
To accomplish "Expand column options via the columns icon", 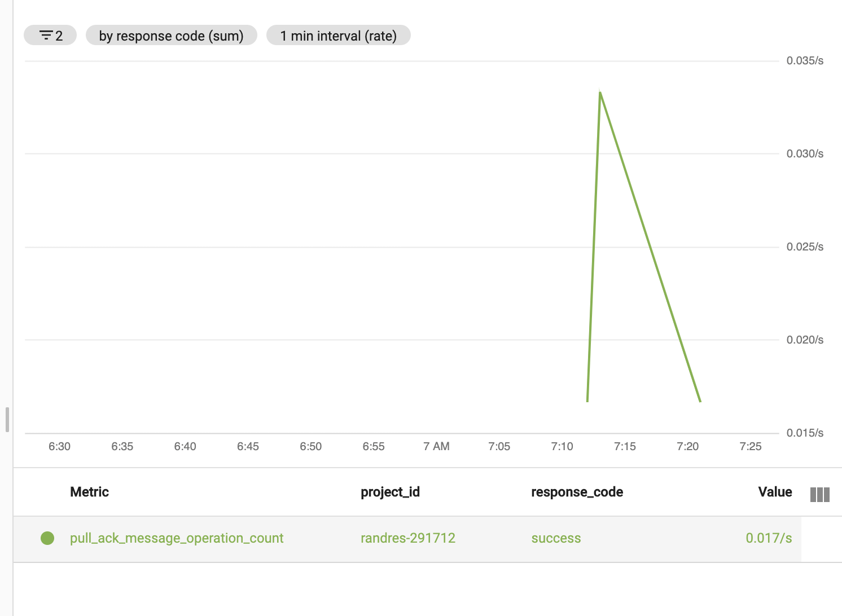I will click(819, 494).
